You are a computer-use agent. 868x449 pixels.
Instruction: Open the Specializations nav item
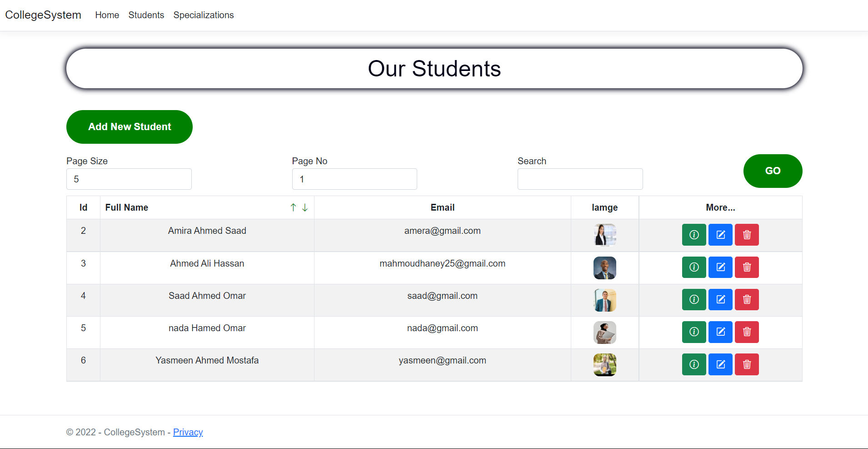pyautogui.click(x=203, y=15)
